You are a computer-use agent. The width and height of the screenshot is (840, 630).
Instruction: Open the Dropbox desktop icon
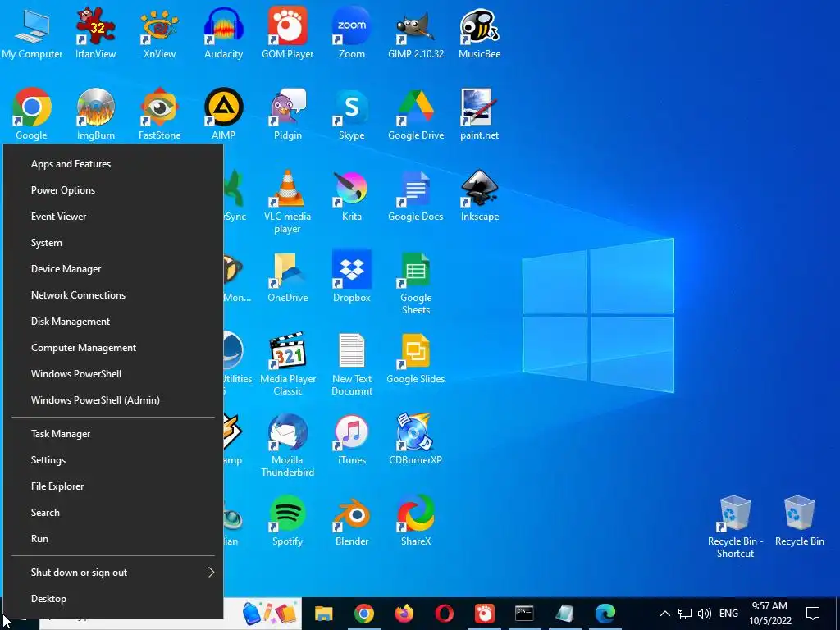351,276
